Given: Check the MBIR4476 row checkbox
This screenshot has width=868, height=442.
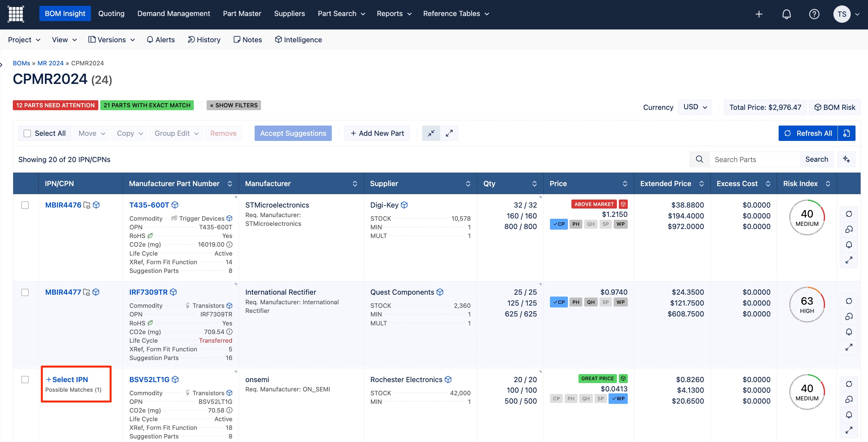Looking at the screenshot, I should point(25,205).
